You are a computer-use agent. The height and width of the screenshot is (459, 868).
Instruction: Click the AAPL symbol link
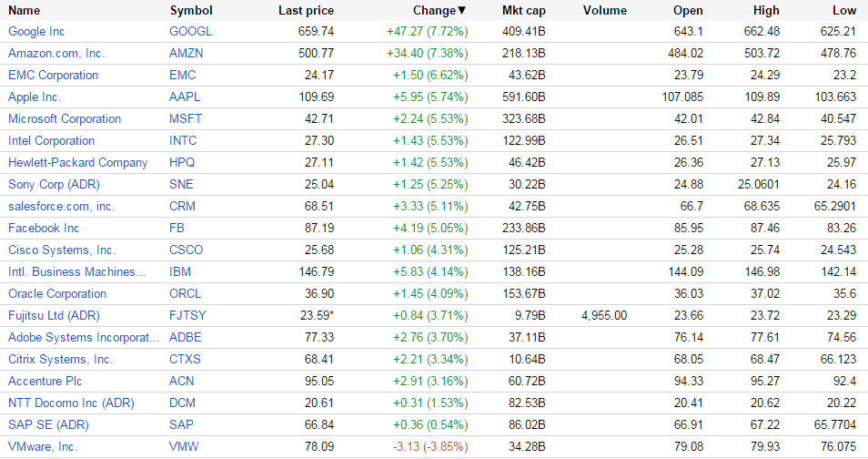click(185, 97)
